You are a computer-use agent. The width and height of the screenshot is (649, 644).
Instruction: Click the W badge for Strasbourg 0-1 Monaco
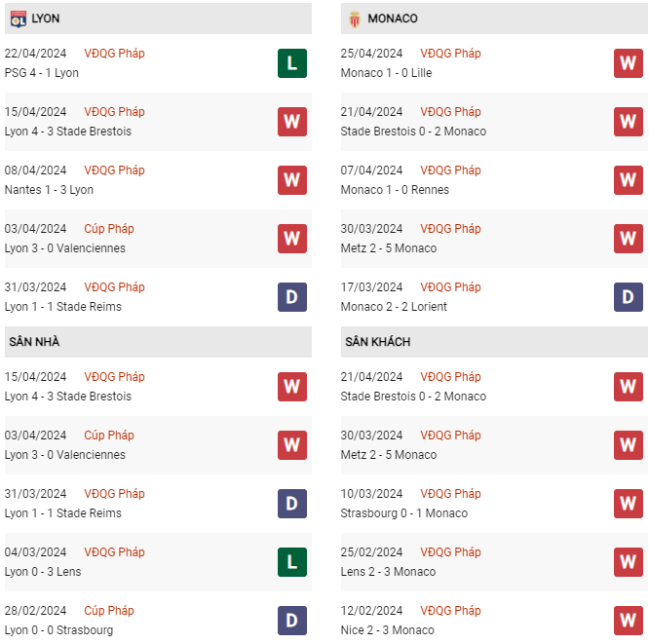628,504
